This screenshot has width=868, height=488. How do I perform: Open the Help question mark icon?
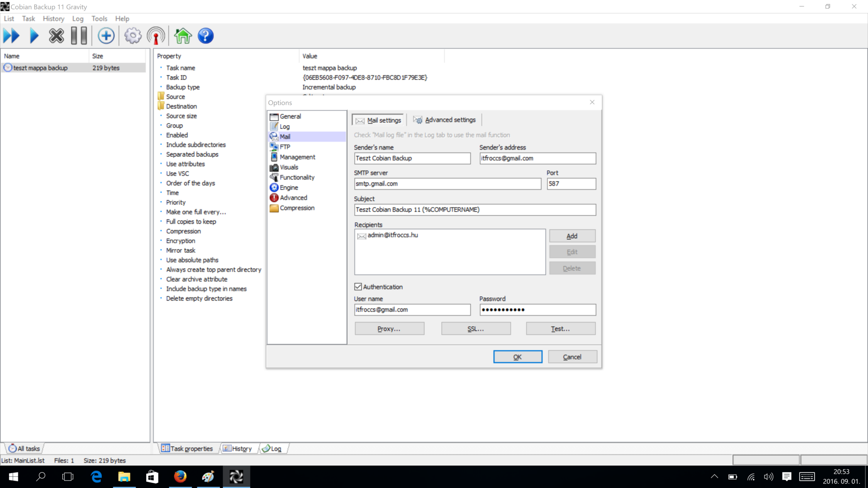pos(206,36)
